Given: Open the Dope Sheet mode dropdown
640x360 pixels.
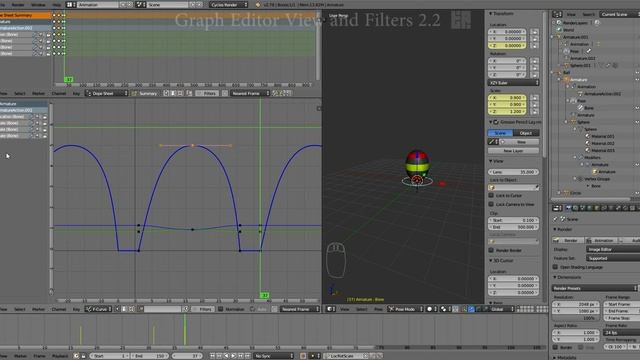Looking at the screenshot, I should 107,93.
